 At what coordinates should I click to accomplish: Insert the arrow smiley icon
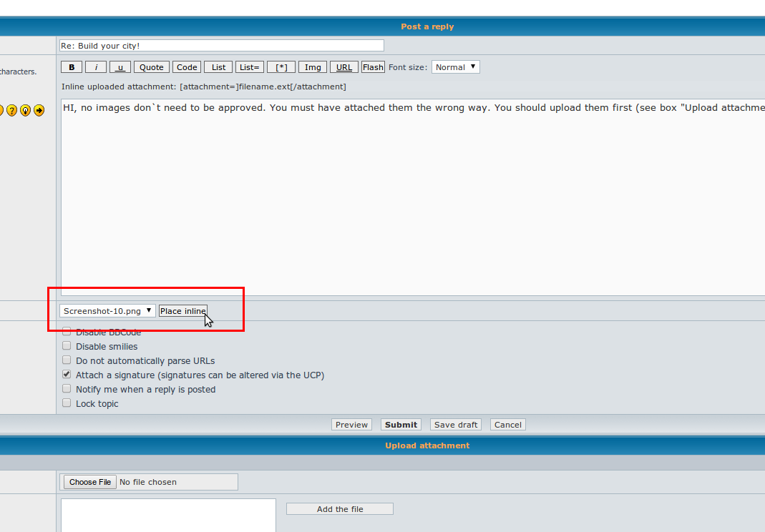click(x=39, y=111)
